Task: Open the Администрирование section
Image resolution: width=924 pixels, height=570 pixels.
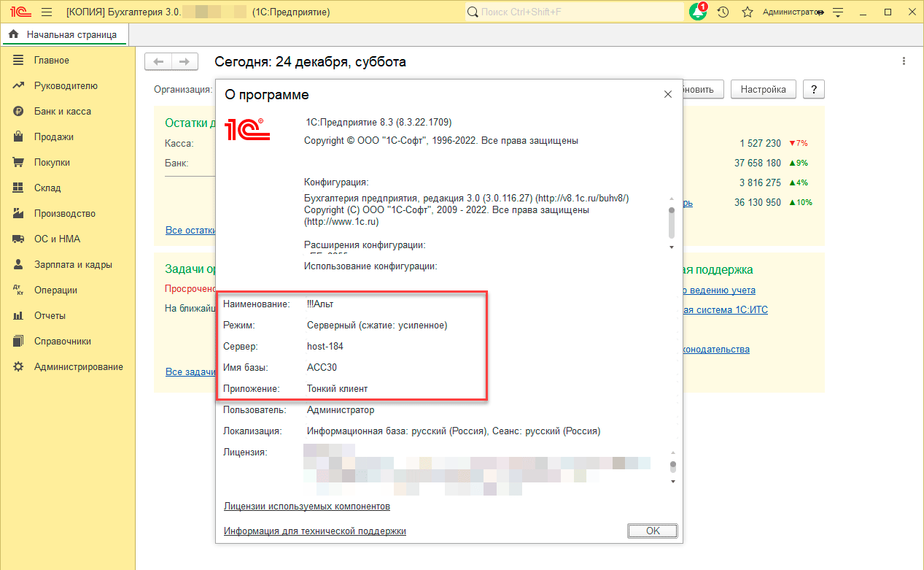Action: (79, 367)
